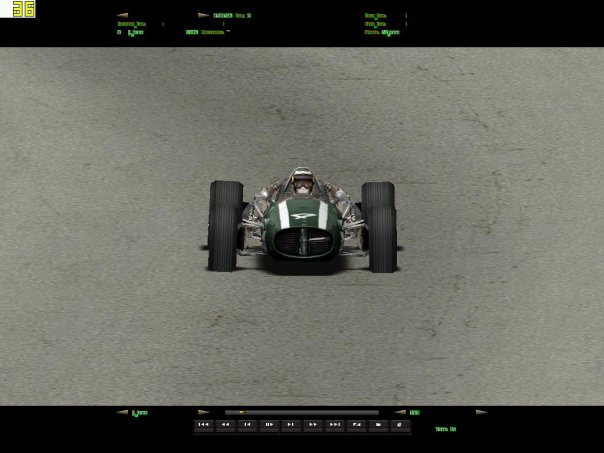Click the fast rewind button

[225, 425]
